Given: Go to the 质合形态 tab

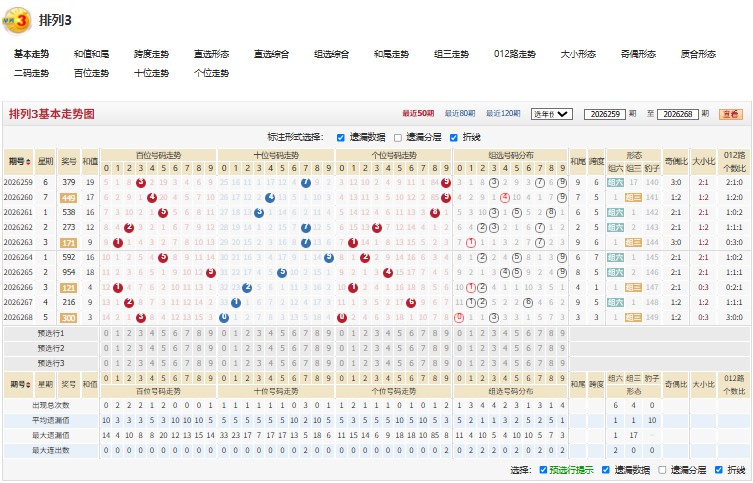Looking at the screenshot, I should pyautogui.click(x=698, y=54).
